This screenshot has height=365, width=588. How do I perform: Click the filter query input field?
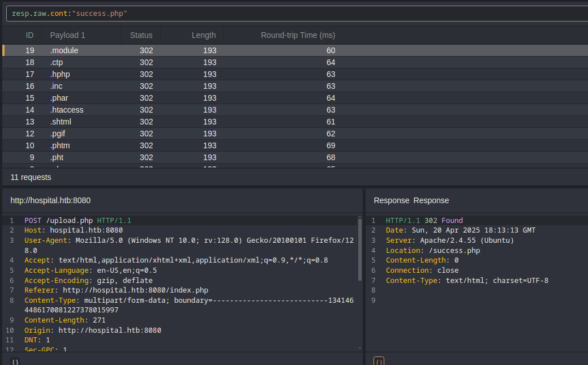pos(297,14)
